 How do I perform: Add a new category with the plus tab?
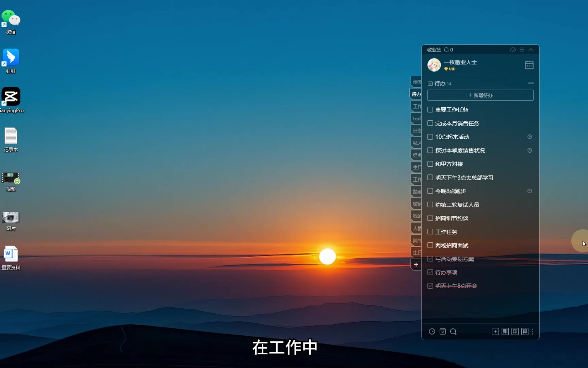[416, 265]
